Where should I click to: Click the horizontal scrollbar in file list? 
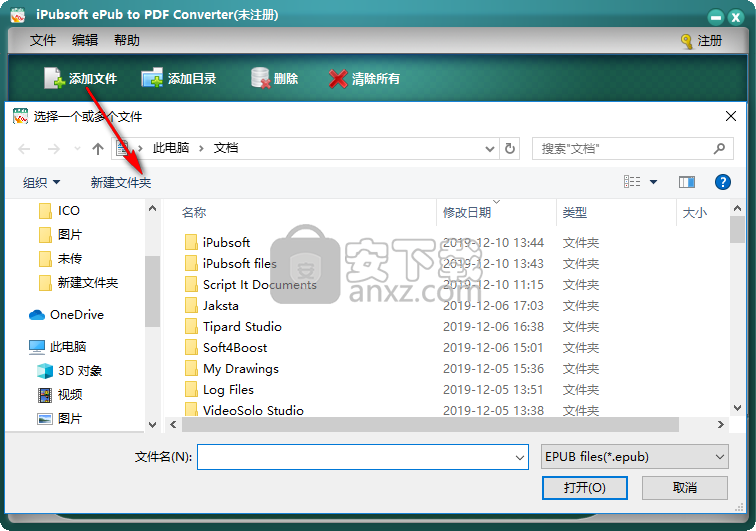[430, 424]
